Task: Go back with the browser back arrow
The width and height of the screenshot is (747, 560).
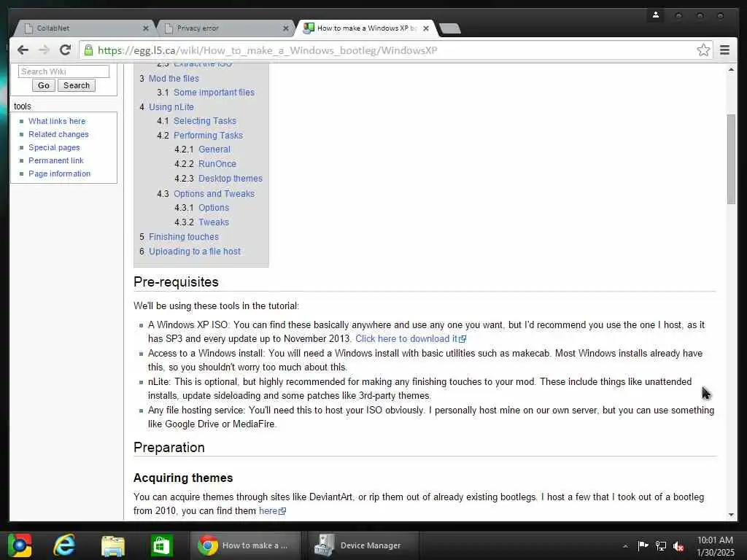Action: (23, 50)
